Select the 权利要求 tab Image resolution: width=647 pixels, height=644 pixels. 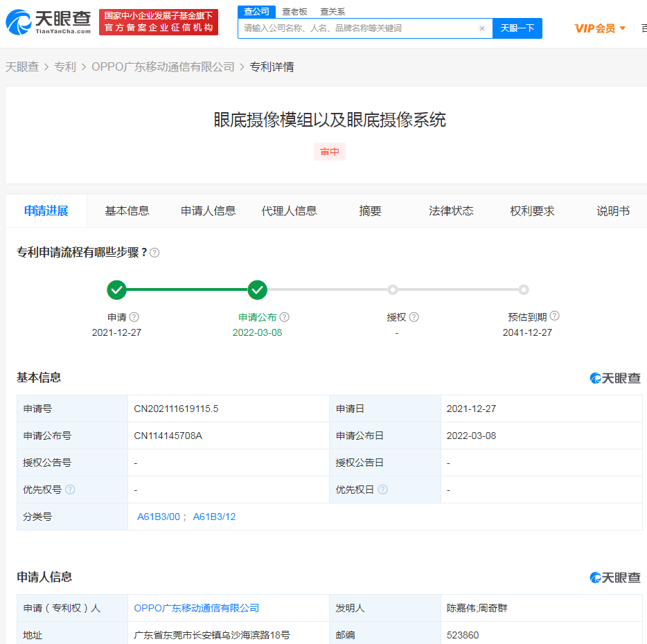532,211
